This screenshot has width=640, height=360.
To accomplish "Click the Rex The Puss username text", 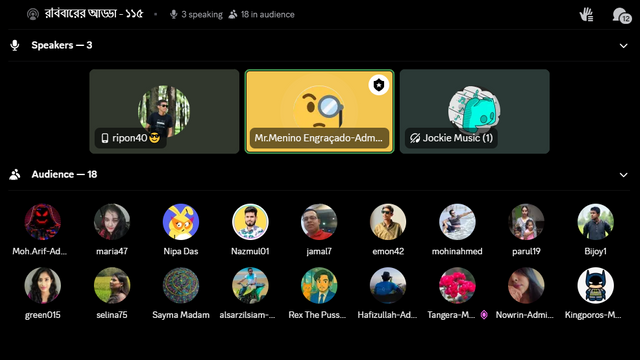I will (317, 315).
